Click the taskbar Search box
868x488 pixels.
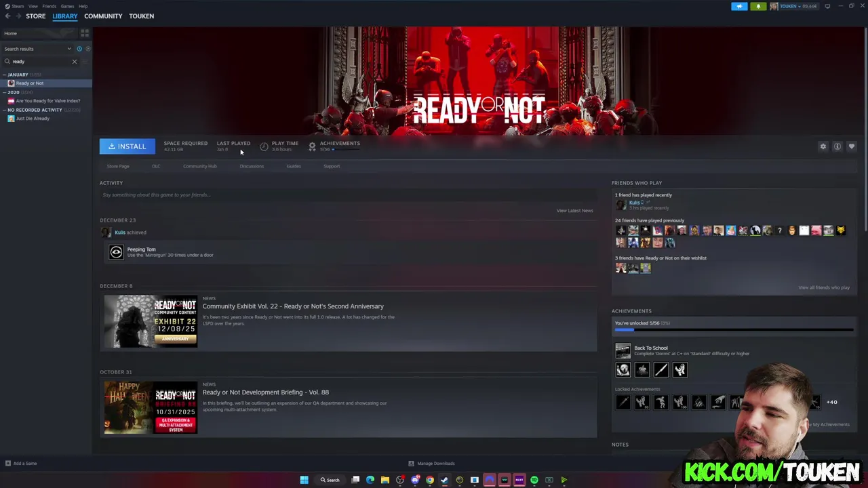(x=330, y=480)
